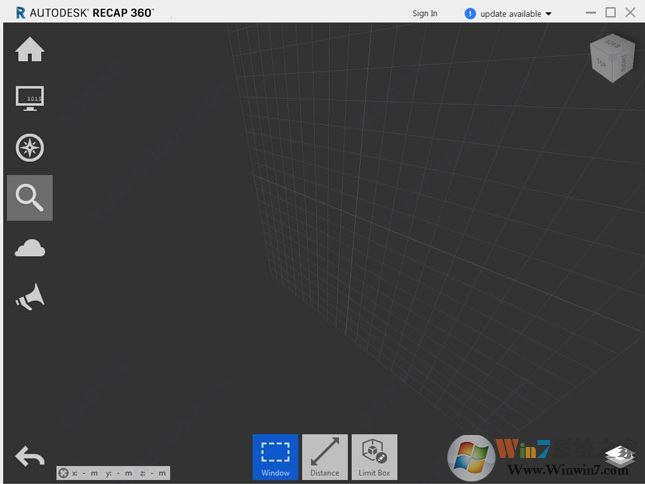Dismiss the x y z coordinate readout
645x484 pixels.
coord(64,473)
